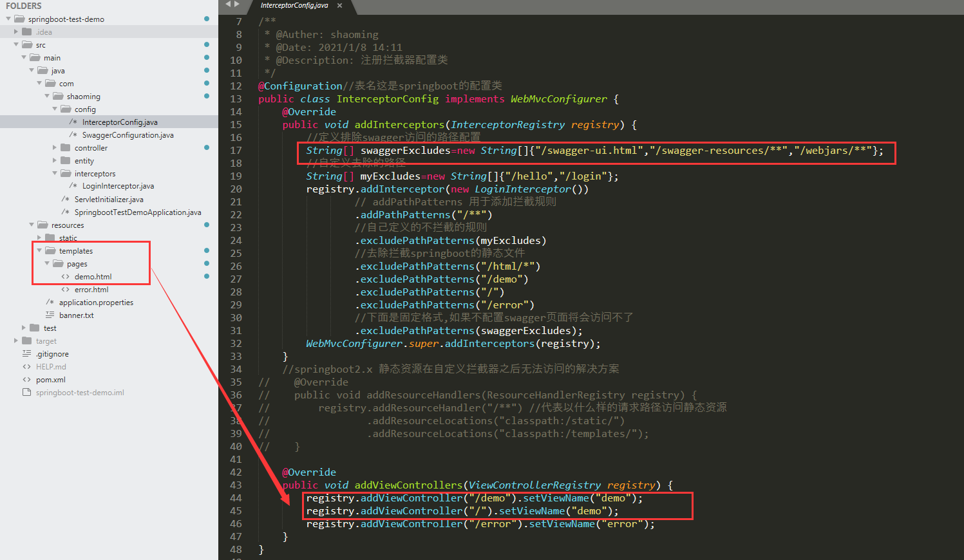Click the com folder icon
The image size is (964, 560).
click(50, 83)
